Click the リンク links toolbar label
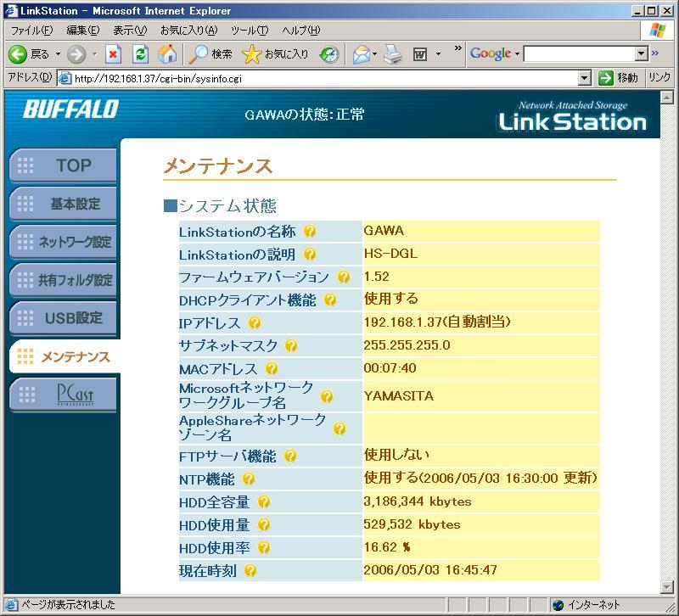679x616 pixels. pos(659,77)
